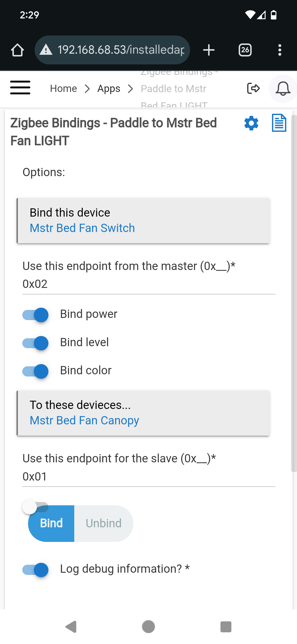Tap the security warning icon in address bar
Viewport: 297px width, 644px height.
[46, 50]
